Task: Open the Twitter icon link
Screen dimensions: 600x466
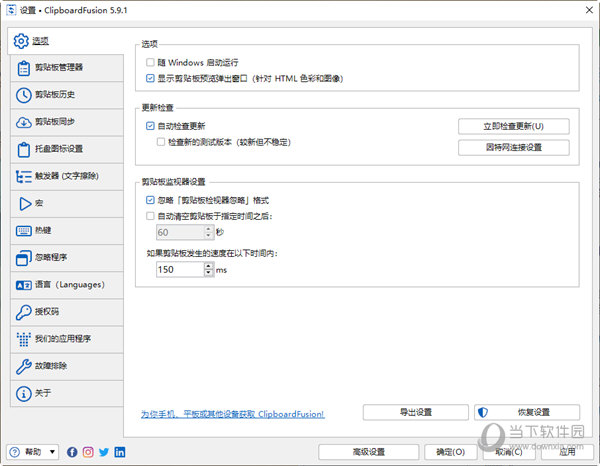Action: tap(104, 452)
